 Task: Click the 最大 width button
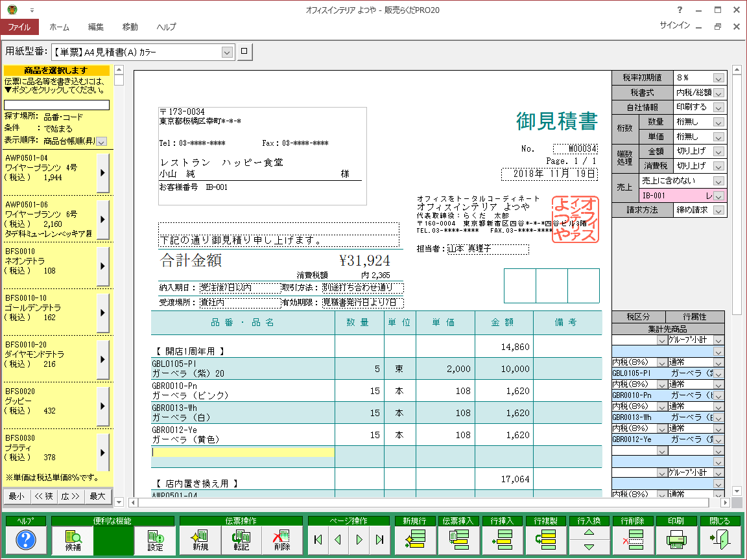[98, 496]
